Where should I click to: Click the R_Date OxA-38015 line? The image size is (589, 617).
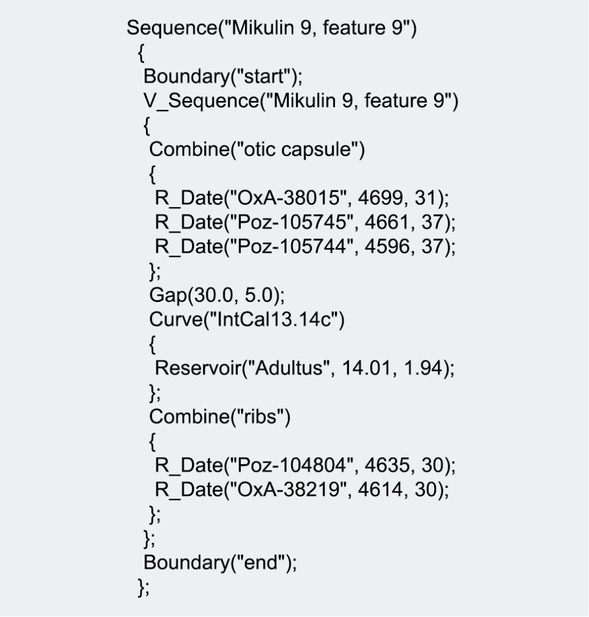[x=302, y=198]
